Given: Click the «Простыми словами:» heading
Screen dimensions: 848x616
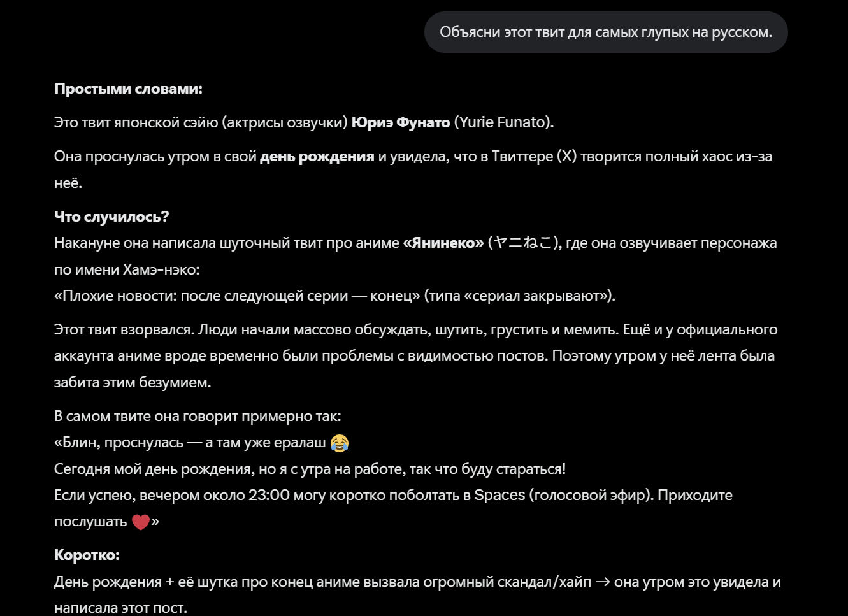Looking at the screenshot, I should click(128, 89).
